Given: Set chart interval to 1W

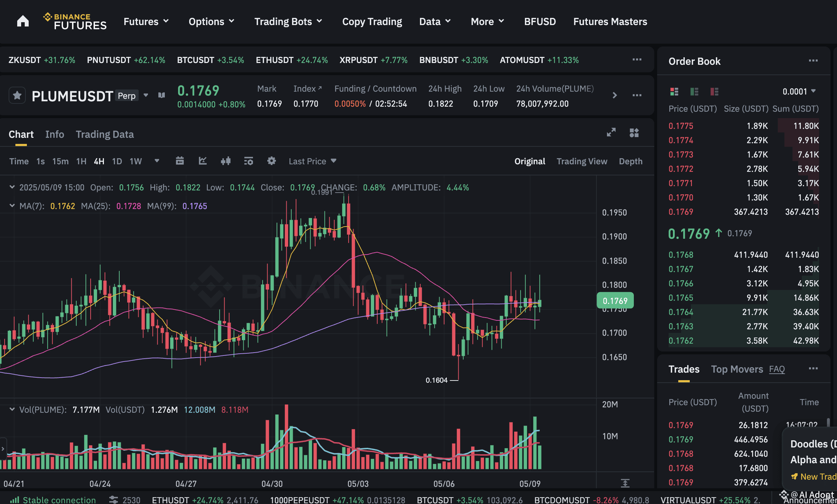Looking at the screenshot, I should [x=136, y=161].
